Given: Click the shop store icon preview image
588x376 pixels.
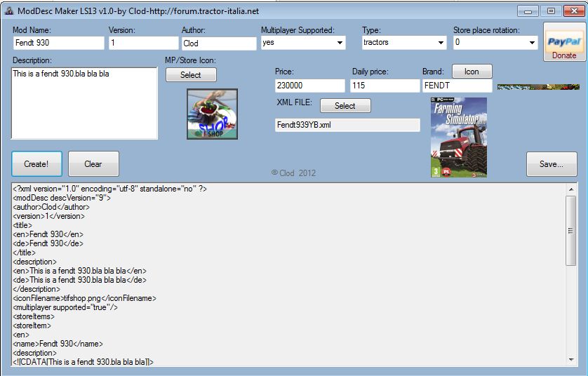Looking at the screenshot, I should pyautogui.click(x=212, y=114).
